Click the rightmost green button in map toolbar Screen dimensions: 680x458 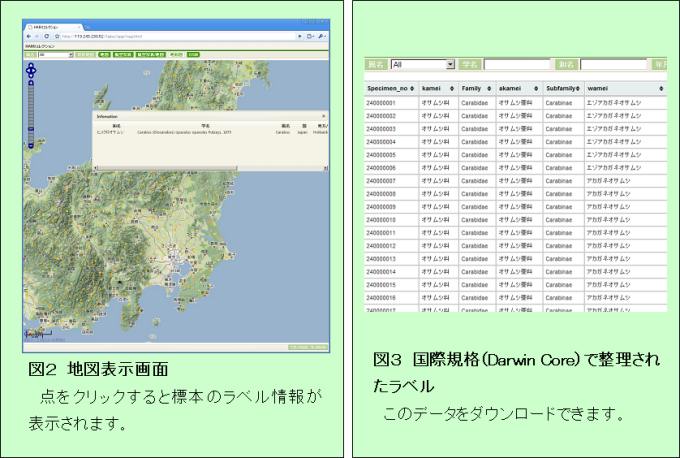(193, 55)
